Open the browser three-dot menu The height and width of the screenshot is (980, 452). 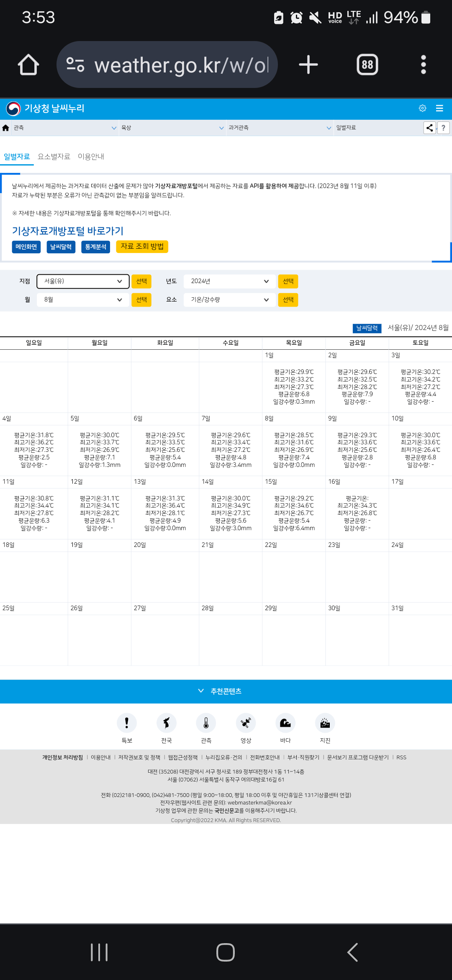tap(423, 65)
